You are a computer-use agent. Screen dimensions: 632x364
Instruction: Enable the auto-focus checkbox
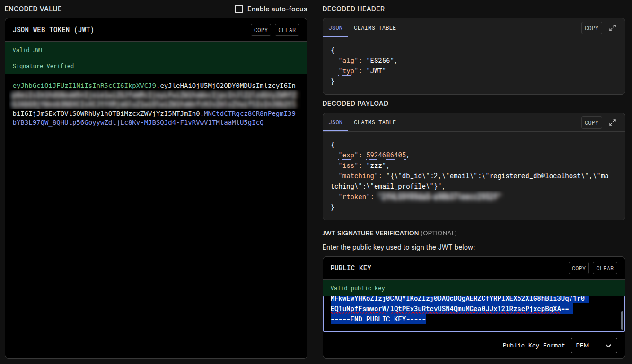click(x=239, y=9)
